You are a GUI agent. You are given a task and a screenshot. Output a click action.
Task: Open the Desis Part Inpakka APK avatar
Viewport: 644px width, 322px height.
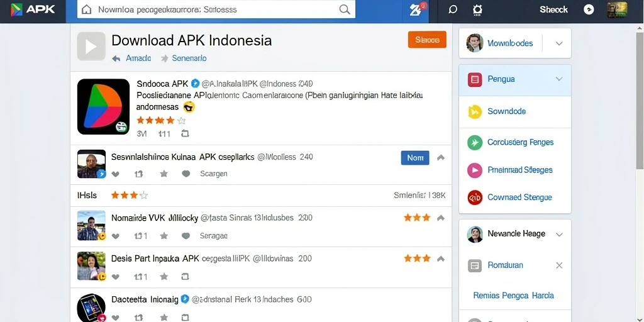pyautogui.click(x=91, y=266)
